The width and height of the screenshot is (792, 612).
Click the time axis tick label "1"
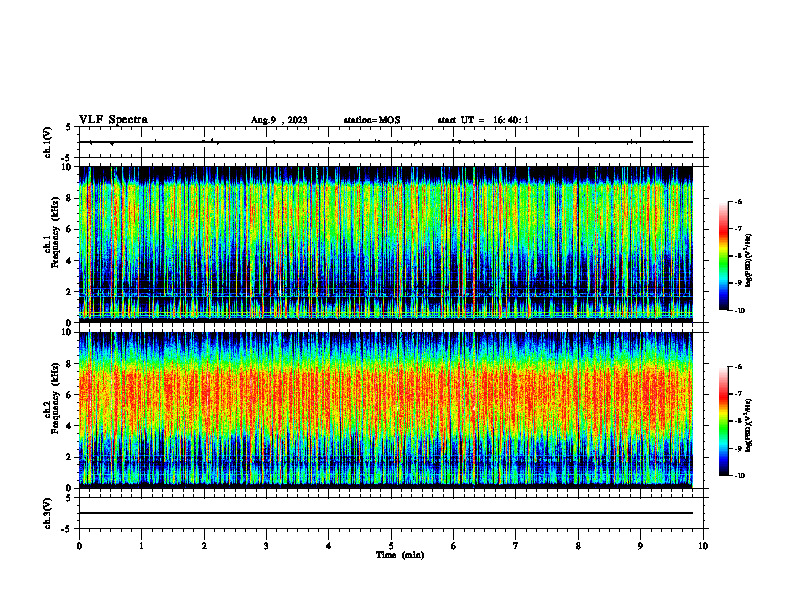click(141, 546)
